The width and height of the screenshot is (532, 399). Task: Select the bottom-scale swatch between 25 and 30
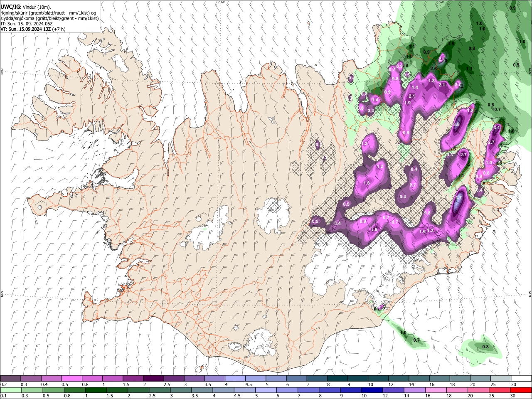[x=500, y=390]
